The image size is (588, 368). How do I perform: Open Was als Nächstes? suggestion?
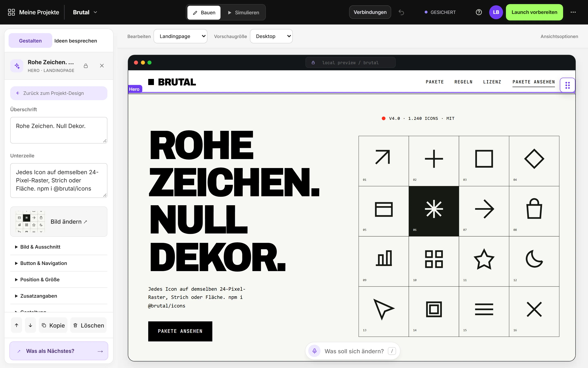tap(59, 351)
